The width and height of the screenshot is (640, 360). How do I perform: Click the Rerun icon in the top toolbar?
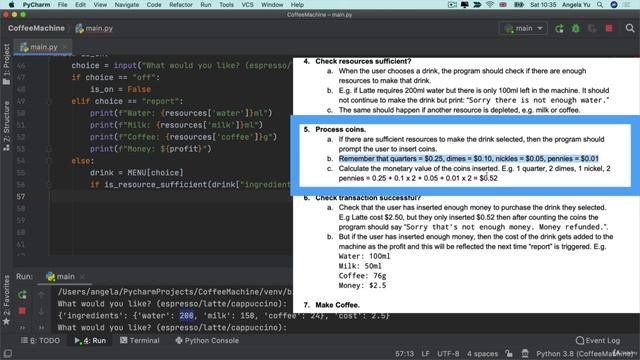click(559, 29)
